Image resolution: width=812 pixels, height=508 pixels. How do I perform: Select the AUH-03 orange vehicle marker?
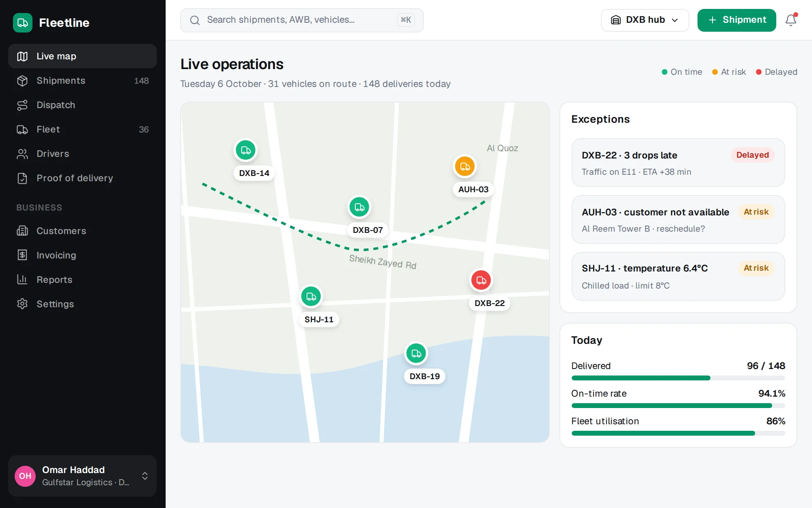(465, 166)
